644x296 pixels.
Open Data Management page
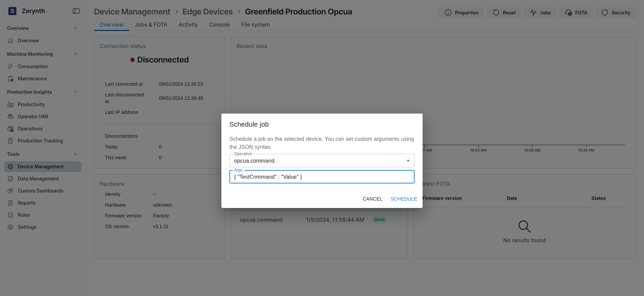[x=43, y=179]
